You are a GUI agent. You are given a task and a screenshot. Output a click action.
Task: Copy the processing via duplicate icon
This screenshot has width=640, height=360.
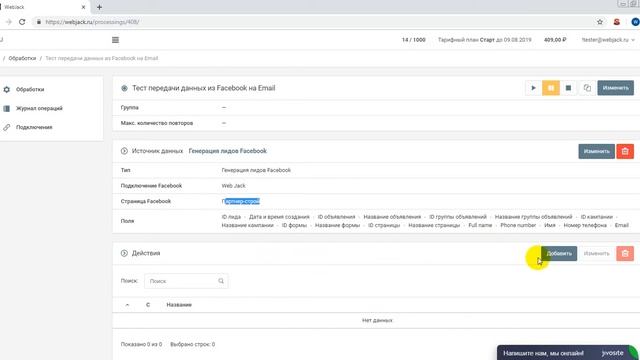[x=587, y=88]
